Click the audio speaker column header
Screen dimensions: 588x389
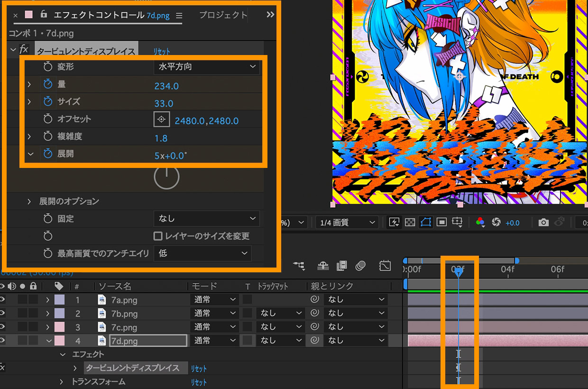pyautogui.click(x=12, y=286)
